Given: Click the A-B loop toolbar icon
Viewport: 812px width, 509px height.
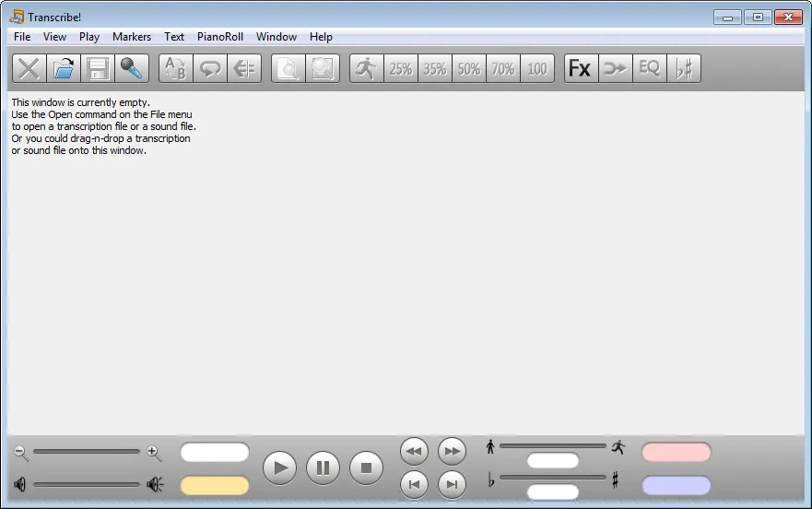Looking at the screenshot, I should pos(175,68).
